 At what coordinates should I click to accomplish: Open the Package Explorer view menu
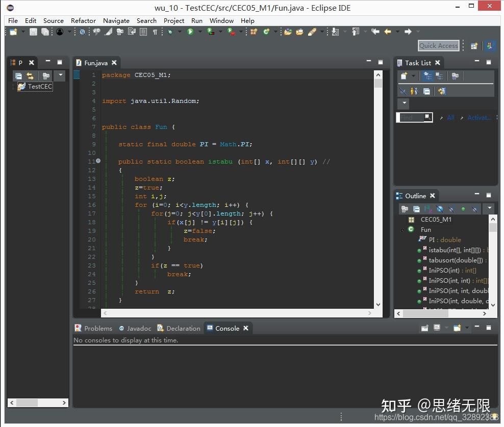(60, 75)
